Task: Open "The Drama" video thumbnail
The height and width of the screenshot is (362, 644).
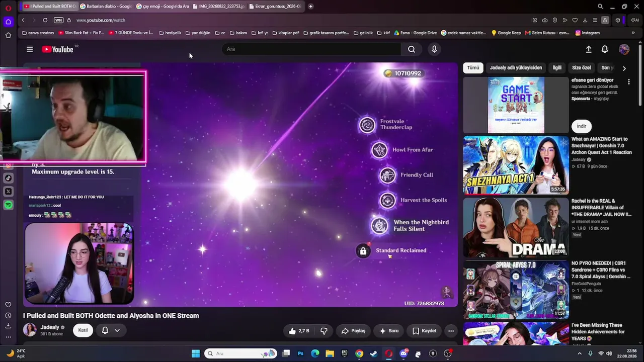Action: click(x=516, y=227)
